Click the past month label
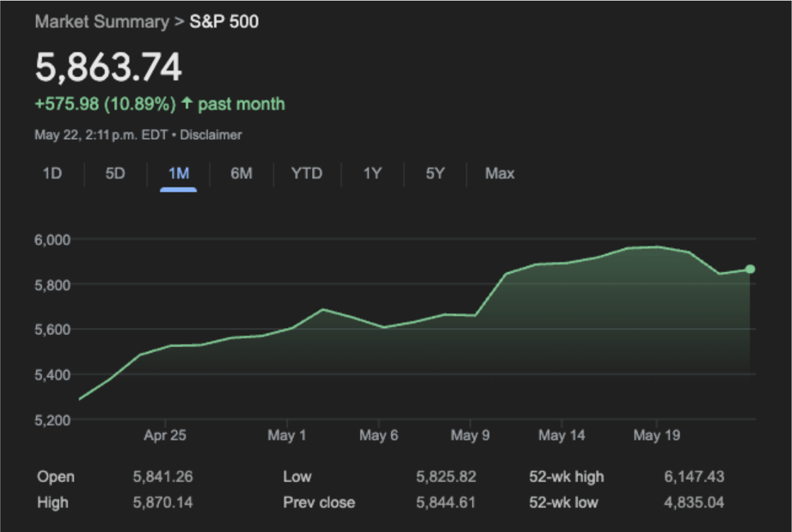Image resolution: width=792 pixels, height=532 pixels. point(241,104)
